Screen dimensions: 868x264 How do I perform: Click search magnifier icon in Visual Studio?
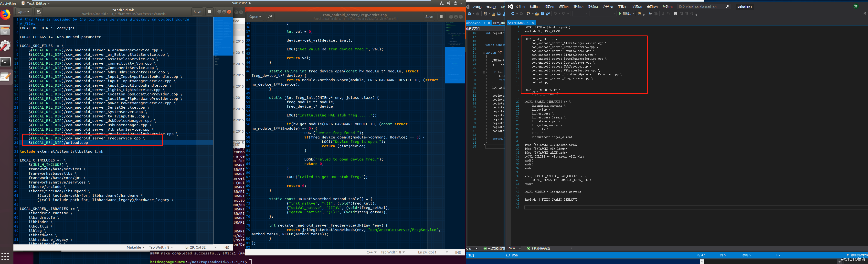(x=728, y=6)
